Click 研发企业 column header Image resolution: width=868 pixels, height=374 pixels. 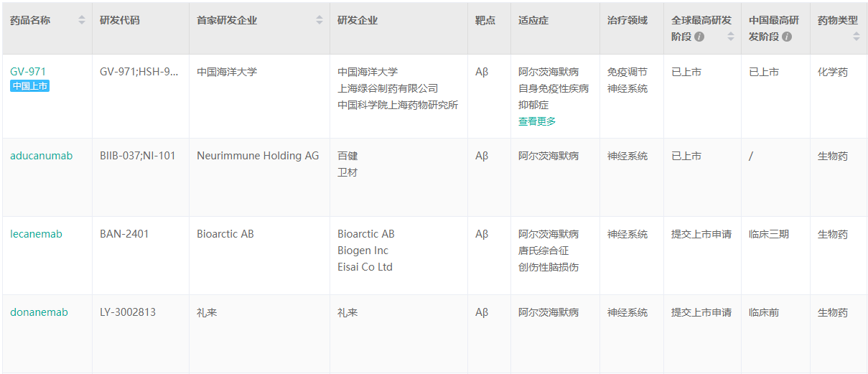(358, 20)
